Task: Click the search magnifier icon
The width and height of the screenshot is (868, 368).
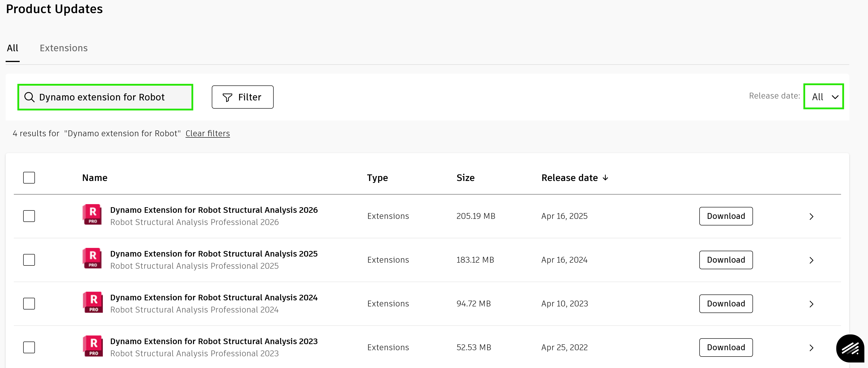Action: (29, 97)
